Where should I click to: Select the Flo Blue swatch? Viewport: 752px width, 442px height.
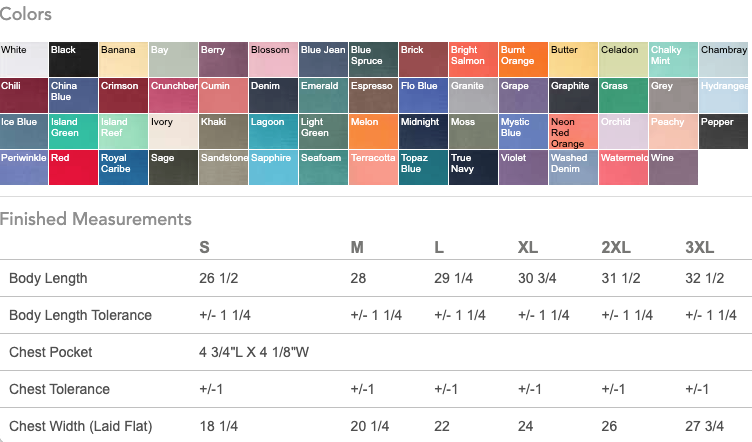click(x=423, y=95)
